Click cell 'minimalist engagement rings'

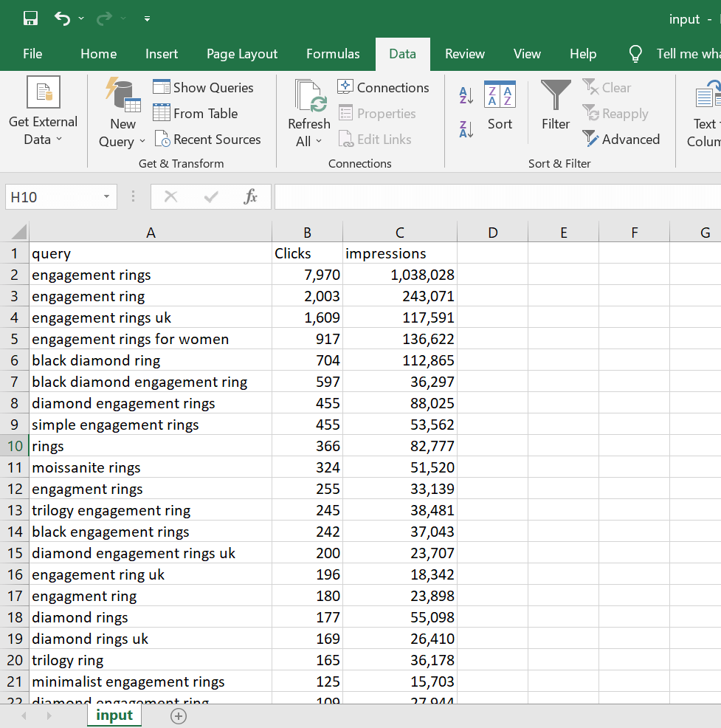(x=151, y=681)
